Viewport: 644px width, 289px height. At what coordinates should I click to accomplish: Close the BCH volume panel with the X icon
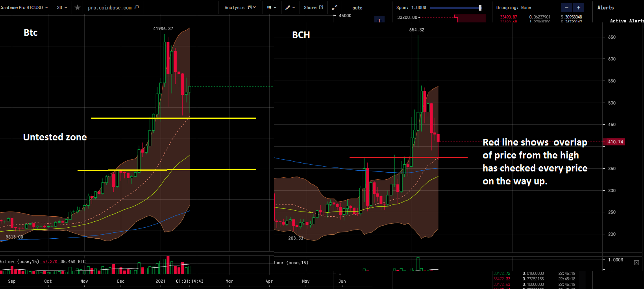pos(637,263)
